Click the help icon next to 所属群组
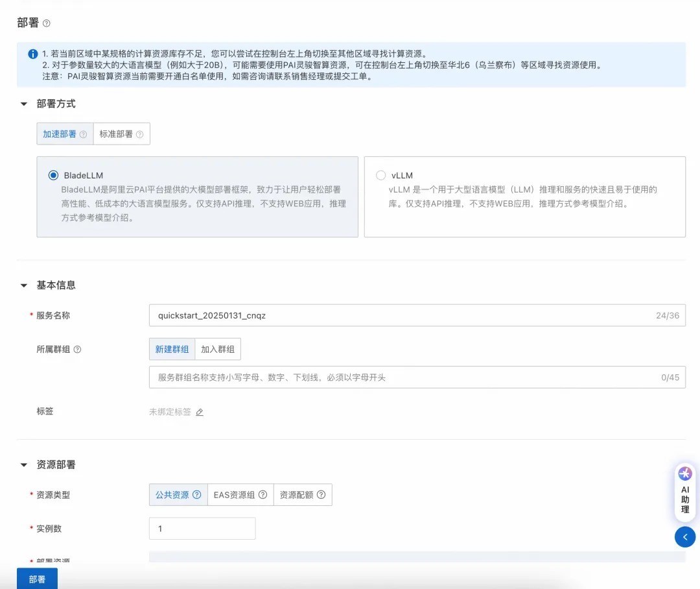The height and width of the screenshot is (589, 700). 77,349
